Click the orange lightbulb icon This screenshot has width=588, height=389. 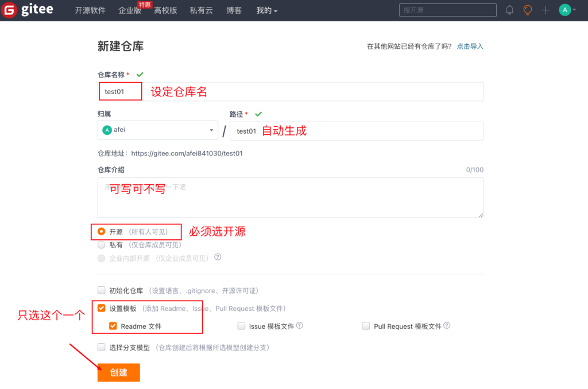pyautogui.click(x=527, y=10)
